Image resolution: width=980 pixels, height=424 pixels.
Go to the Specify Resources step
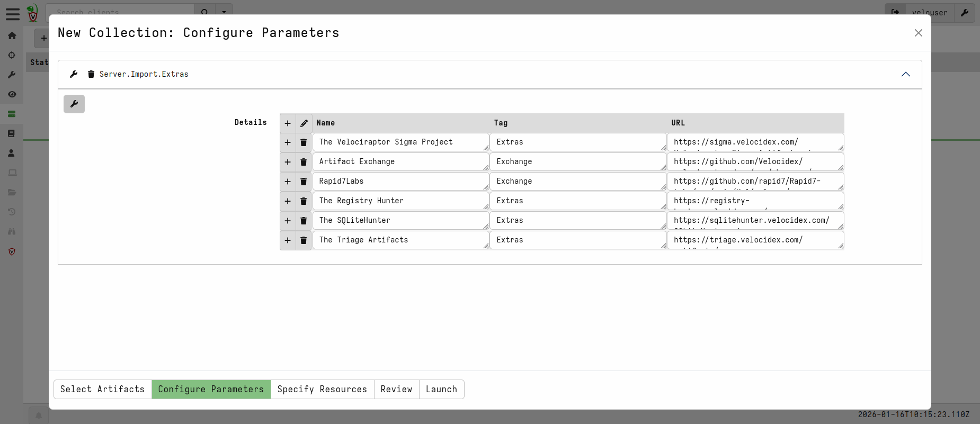(x=322, y=390)
